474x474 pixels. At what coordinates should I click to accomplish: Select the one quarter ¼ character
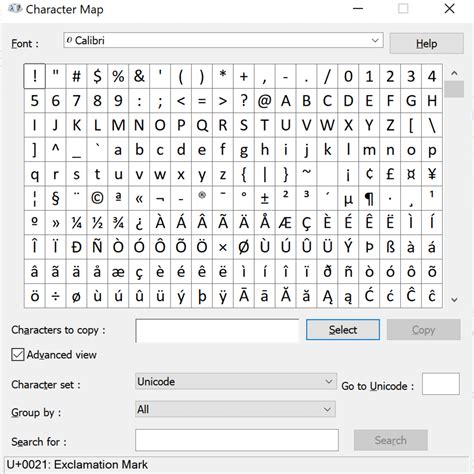(x=76, y=223)
